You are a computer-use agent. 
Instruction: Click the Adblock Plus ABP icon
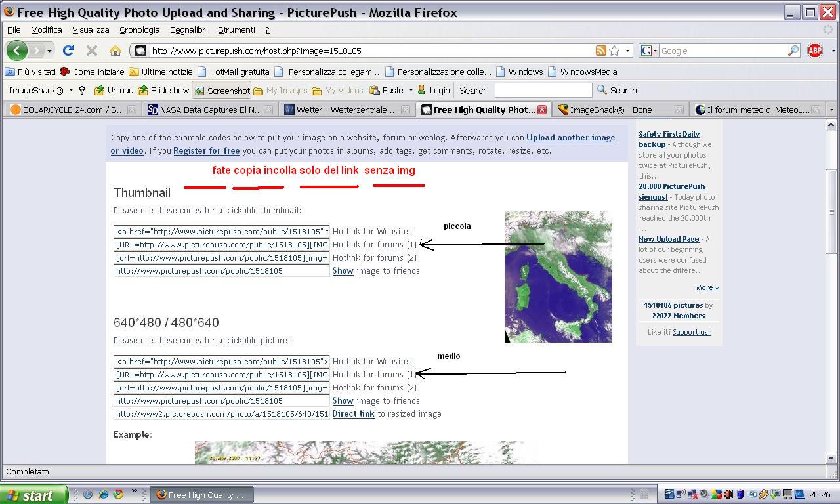(815, 51)
